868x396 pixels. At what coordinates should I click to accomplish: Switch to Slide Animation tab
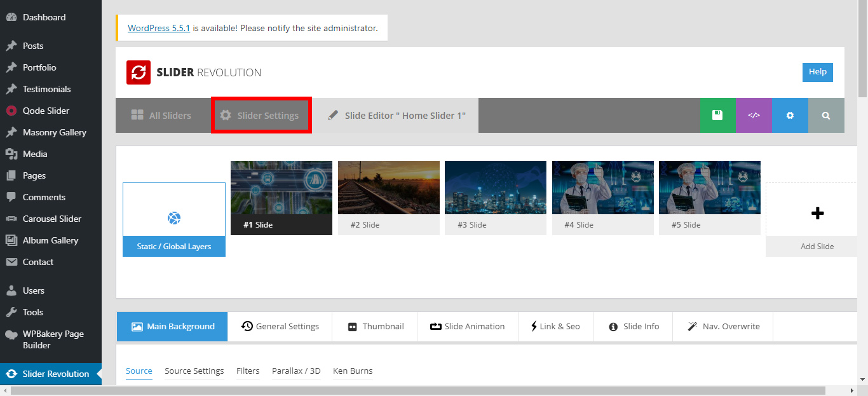coord(468,327)
